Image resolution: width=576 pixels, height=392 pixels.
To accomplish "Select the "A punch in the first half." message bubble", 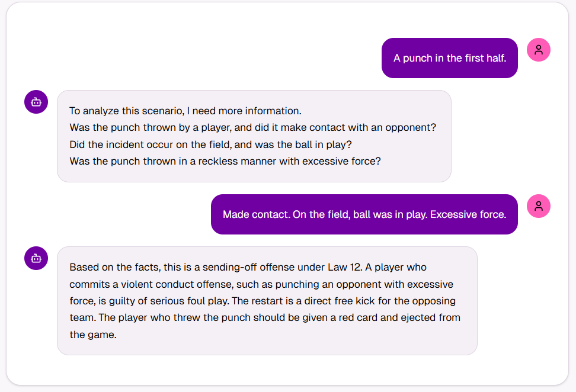I will tap(449, 58).
